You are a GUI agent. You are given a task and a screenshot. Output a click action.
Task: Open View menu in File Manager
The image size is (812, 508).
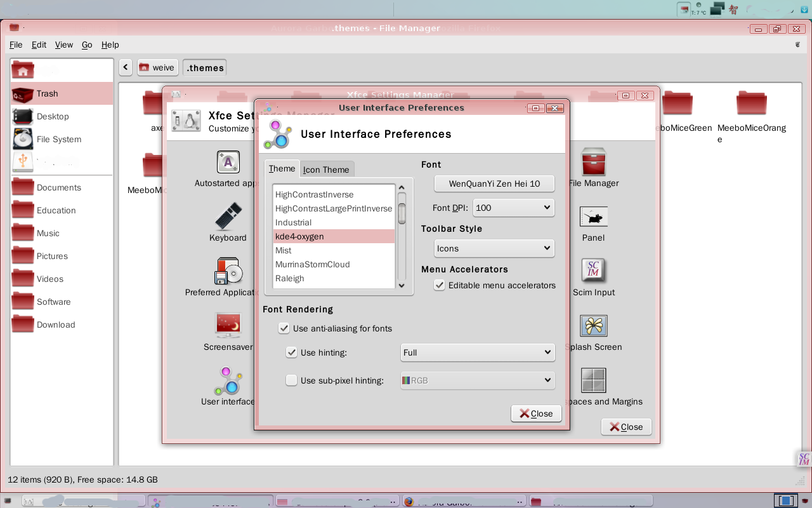tap(64, 44)
